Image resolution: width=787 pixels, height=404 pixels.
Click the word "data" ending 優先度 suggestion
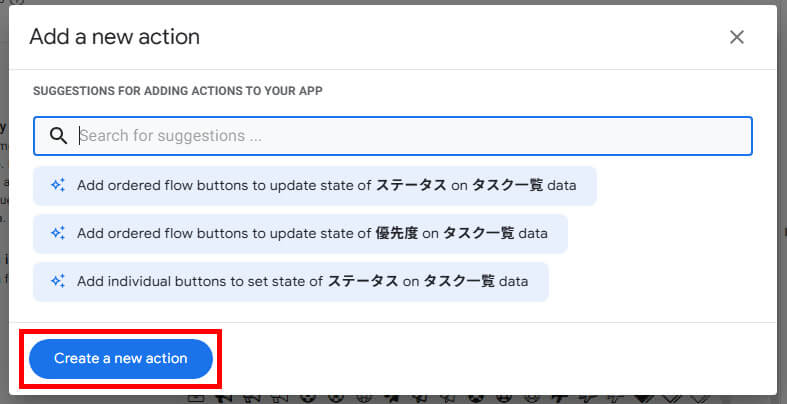coord(533,233)
